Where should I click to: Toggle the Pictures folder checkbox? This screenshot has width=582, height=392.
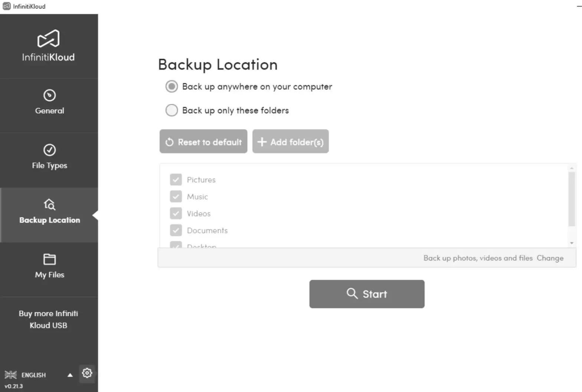click(x=176, y=180)
